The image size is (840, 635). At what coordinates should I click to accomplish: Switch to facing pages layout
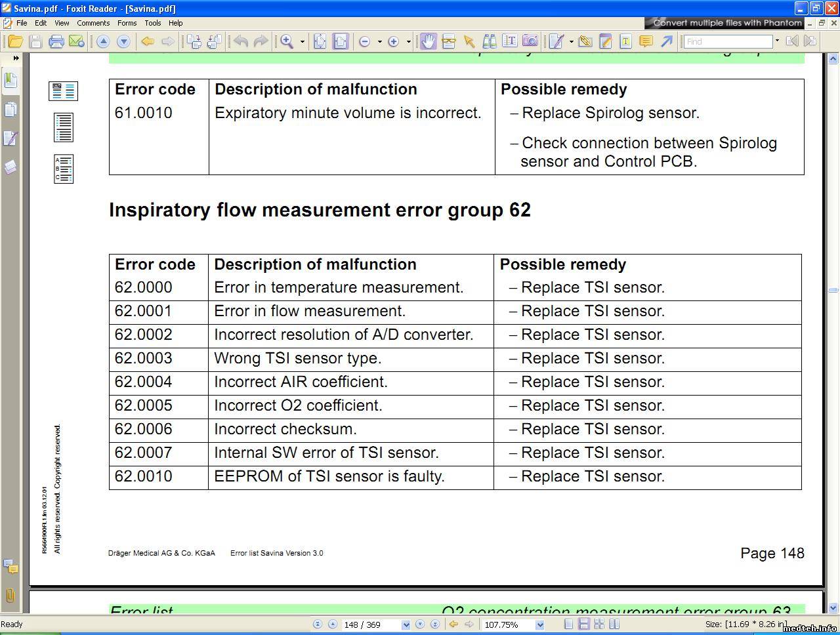point(599,625)
